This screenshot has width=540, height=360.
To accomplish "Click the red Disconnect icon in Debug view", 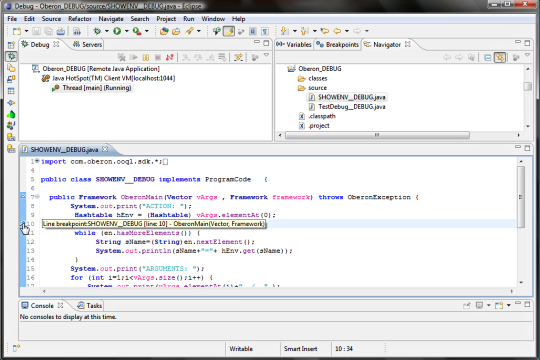I will pos(169,57).
